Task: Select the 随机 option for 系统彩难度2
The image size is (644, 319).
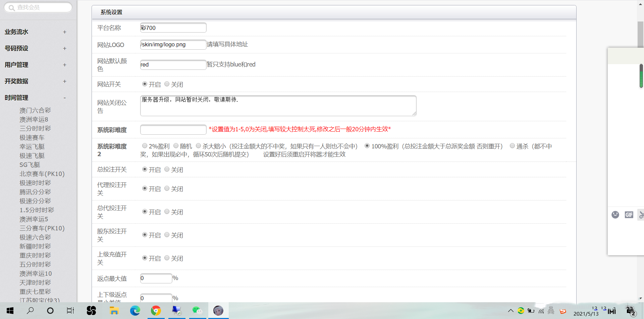Action: pos(176,146)
